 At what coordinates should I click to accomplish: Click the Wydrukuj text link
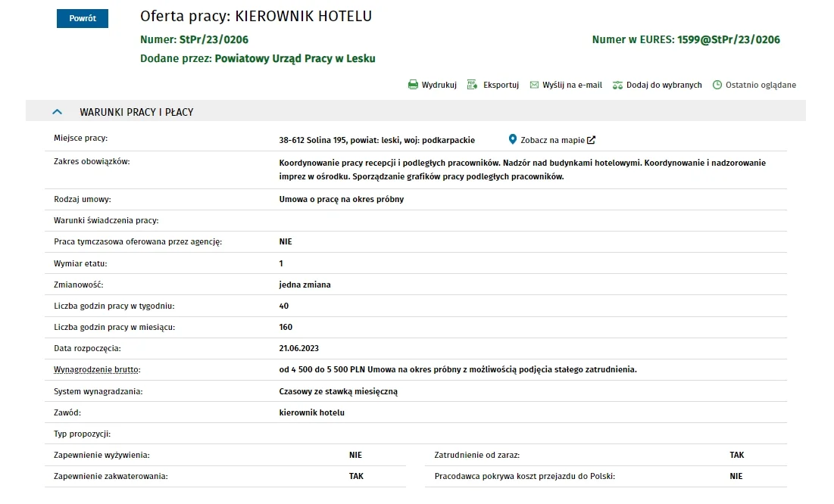click(x=439, y=85)
